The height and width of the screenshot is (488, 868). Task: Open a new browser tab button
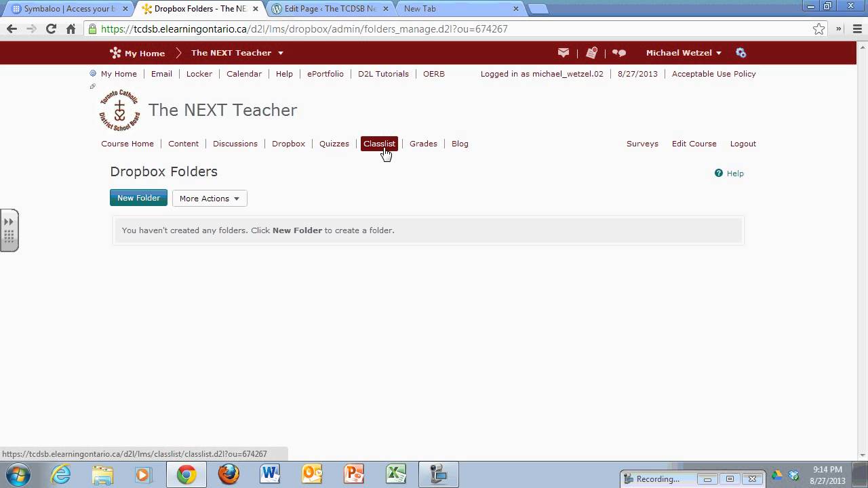[x=538, y=9]
